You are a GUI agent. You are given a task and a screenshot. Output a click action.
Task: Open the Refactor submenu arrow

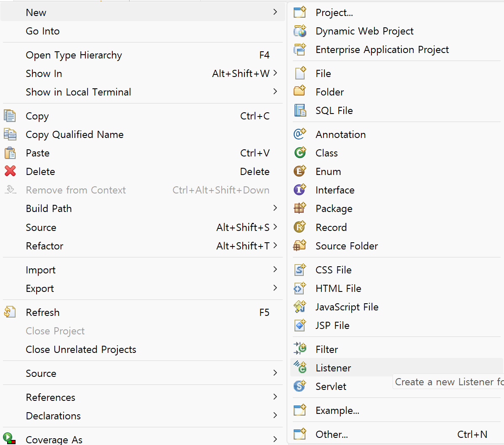pyautogui.click(x=275, y=246)
